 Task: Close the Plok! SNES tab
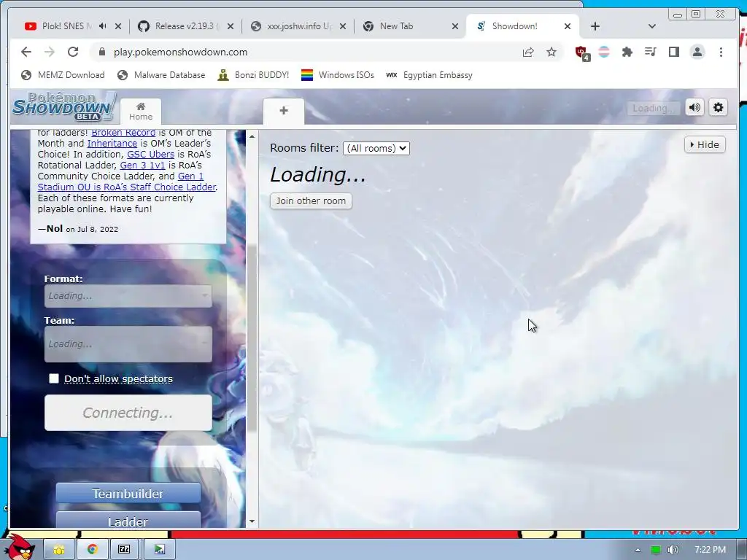[x=118, y=26]
